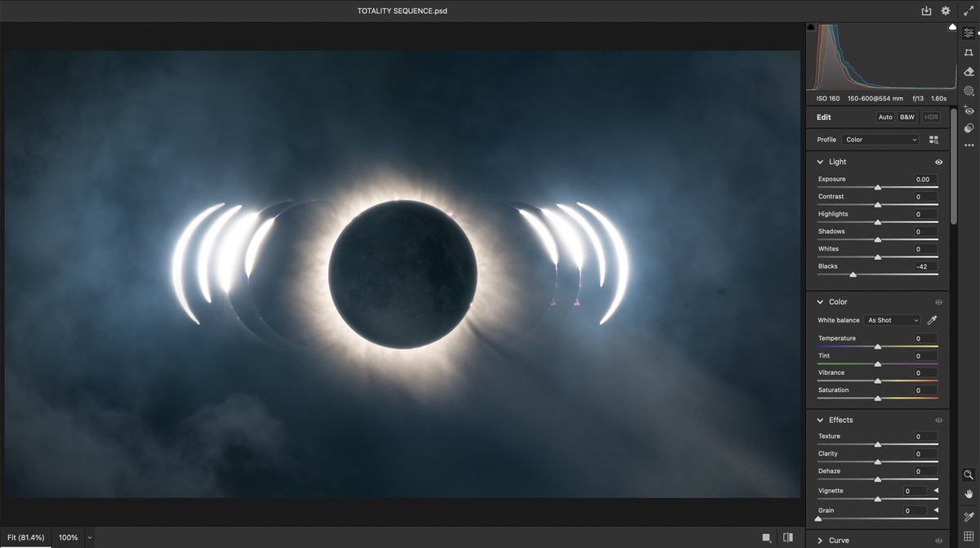Select the Edit sliders tool

click(x=969, y=33)
